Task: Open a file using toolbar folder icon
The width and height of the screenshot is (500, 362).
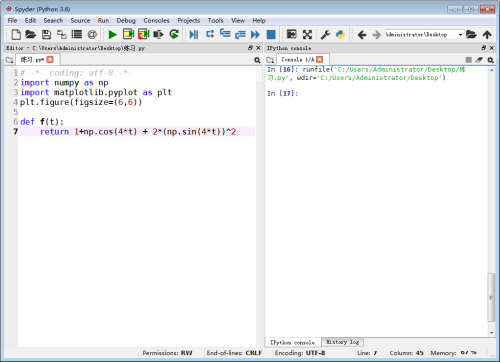Action: 31,34
